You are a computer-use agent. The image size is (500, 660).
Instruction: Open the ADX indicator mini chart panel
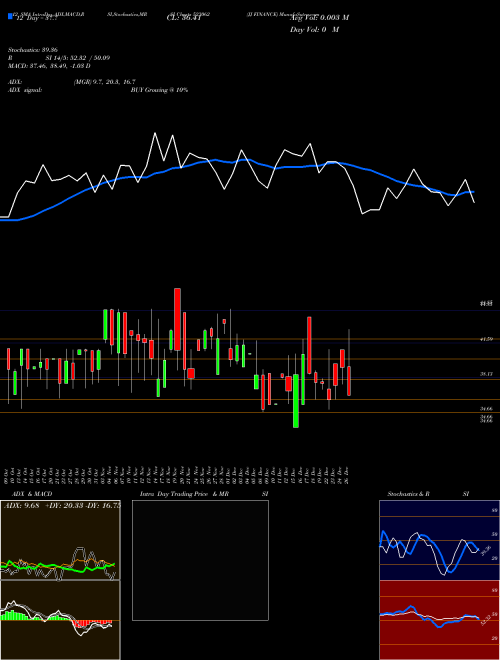click(x=60, y=540)
